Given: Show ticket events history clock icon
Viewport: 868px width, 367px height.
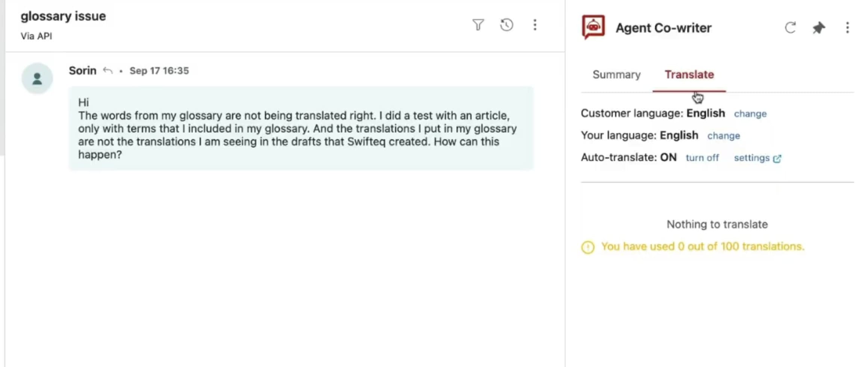Looking at the screenshot, I should coord(507,25).
